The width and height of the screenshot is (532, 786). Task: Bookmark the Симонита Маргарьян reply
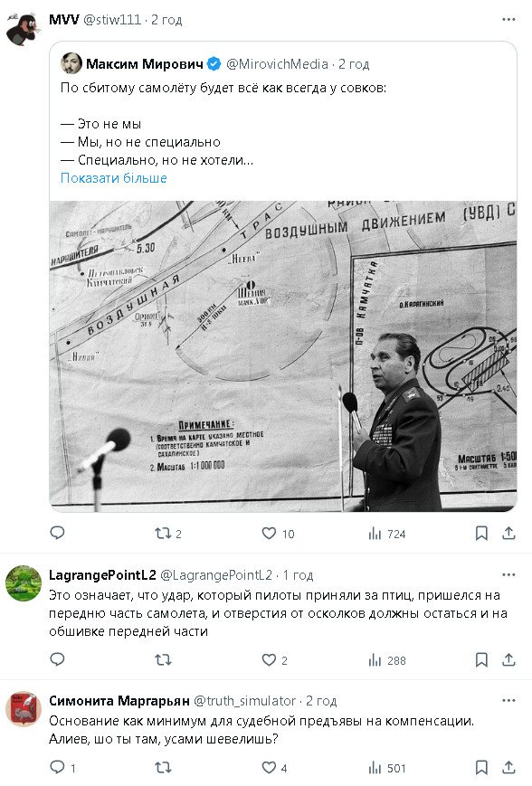481,767
